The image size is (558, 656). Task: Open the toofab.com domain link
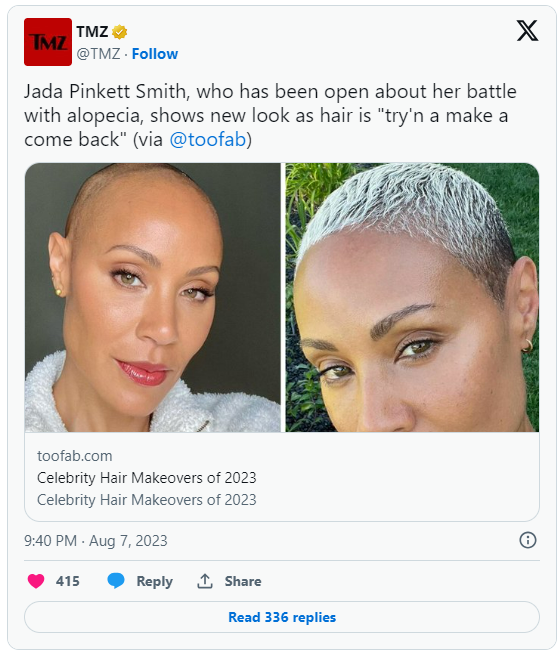74,456
